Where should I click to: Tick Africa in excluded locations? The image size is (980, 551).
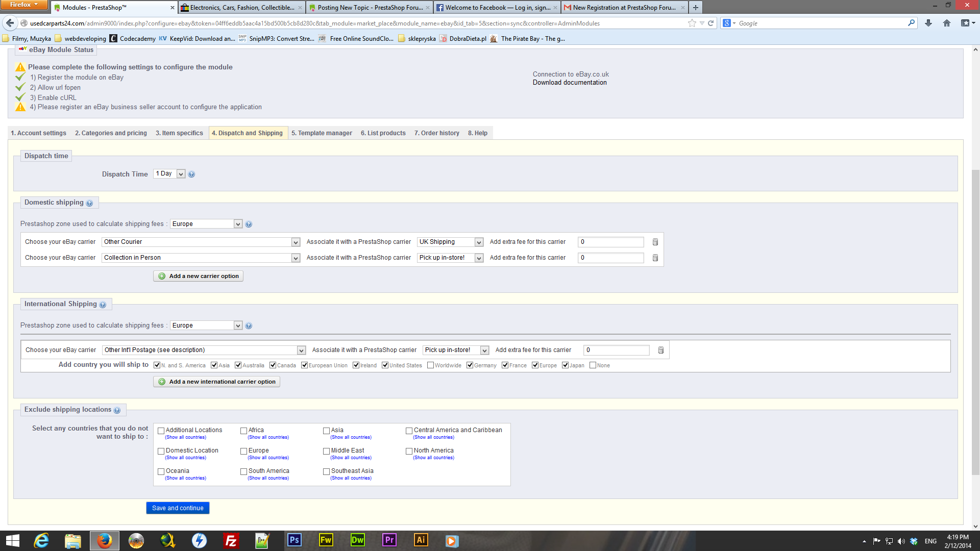243,431
